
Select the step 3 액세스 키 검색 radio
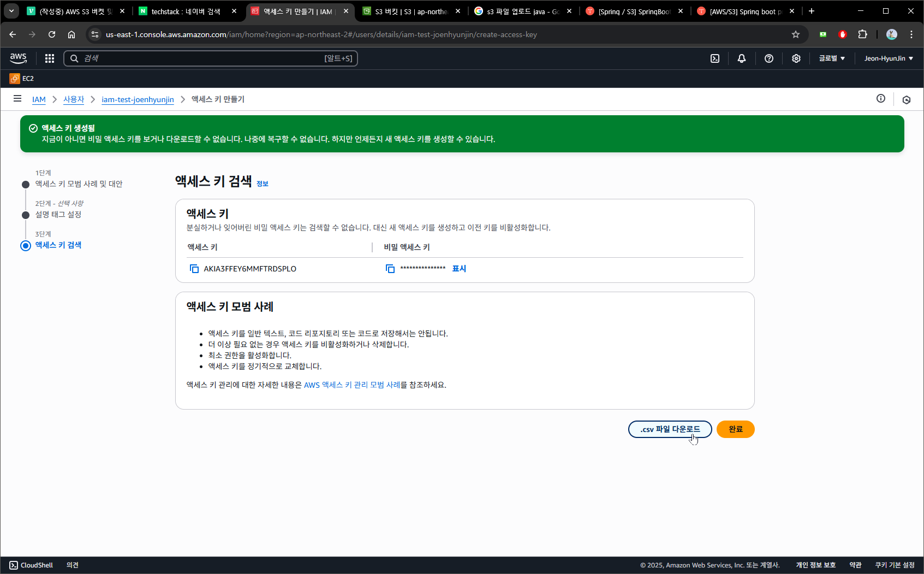click(x=26, y=246)
